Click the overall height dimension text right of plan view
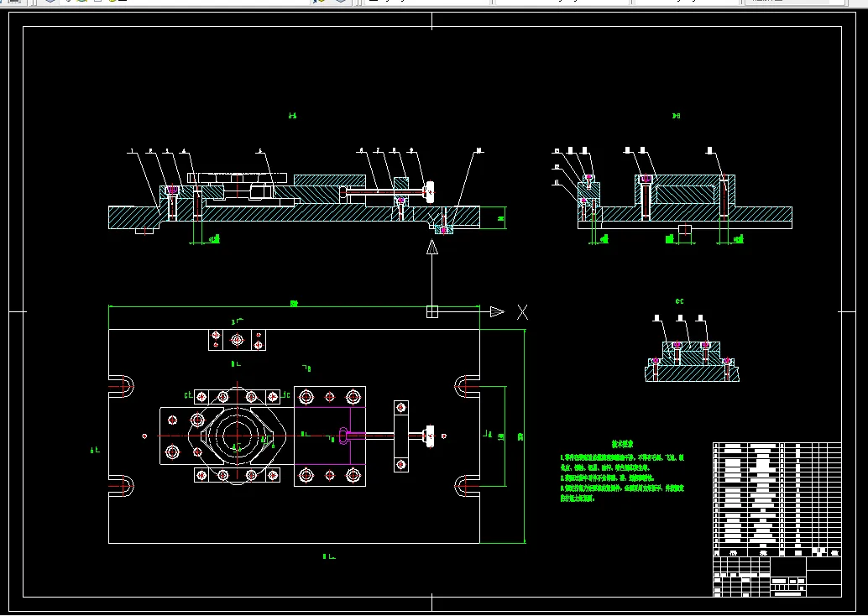Screen dimensions: 868x616 tap(520, 436)
